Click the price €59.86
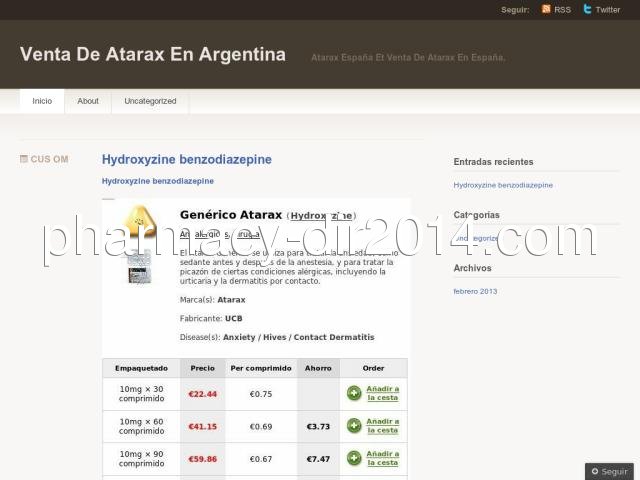This screenshot has width=640, height=480. click(x=202, y=459)
